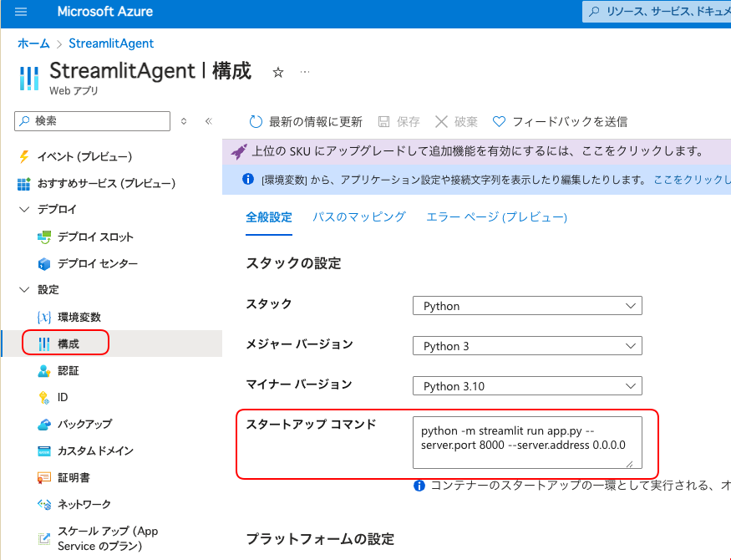Click the info icon in 環境変数 banner

(248, 179)
